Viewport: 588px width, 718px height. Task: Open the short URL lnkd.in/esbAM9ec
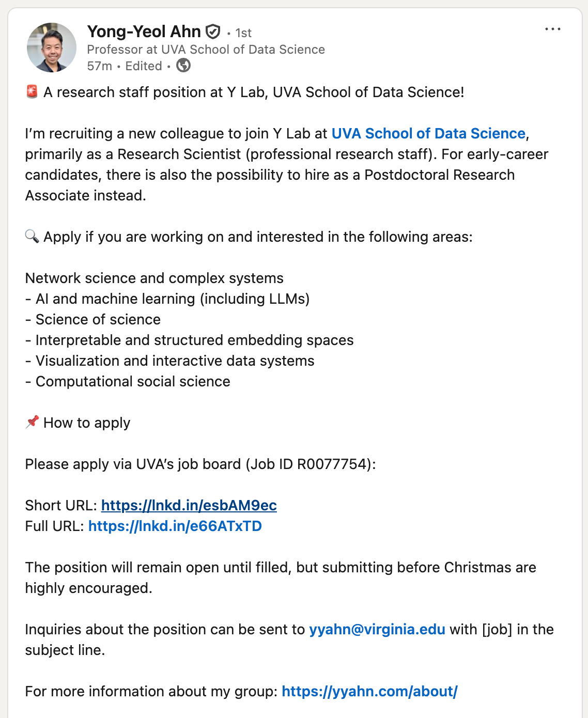click(x=189, y=505)
